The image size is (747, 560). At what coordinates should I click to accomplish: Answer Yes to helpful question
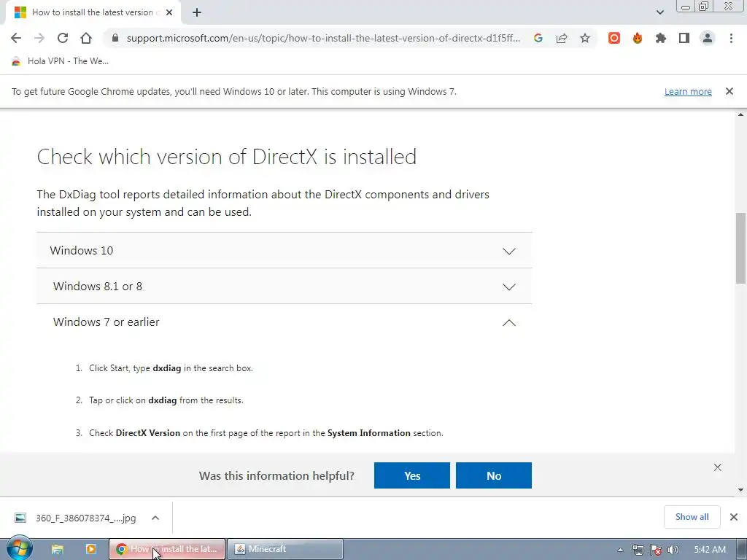click(411, 475)
